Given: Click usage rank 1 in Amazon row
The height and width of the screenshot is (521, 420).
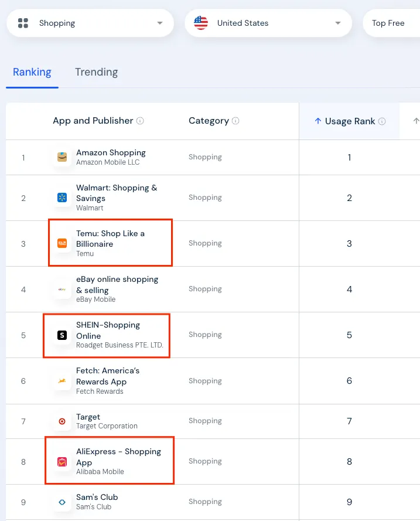Looking at the screenshot, I should click(x=349, y=158).
